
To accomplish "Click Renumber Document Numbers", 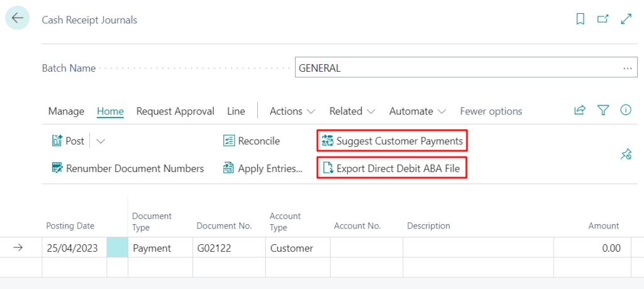I will [128, 168].
